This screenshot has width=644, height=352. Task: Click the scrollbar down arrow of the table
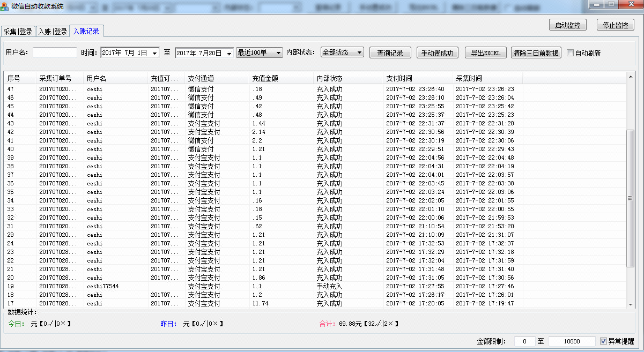[x=631, y=304]
